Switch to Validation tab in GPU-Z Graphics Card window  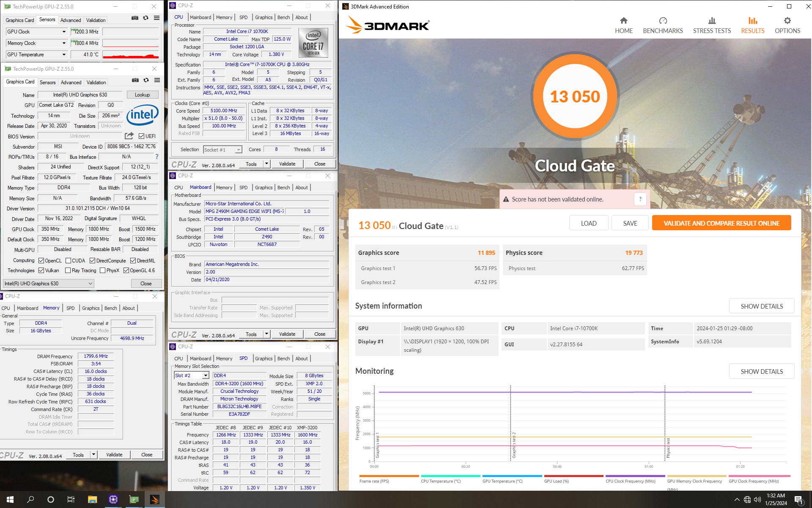pyautogui.click(x=96, y=83)
